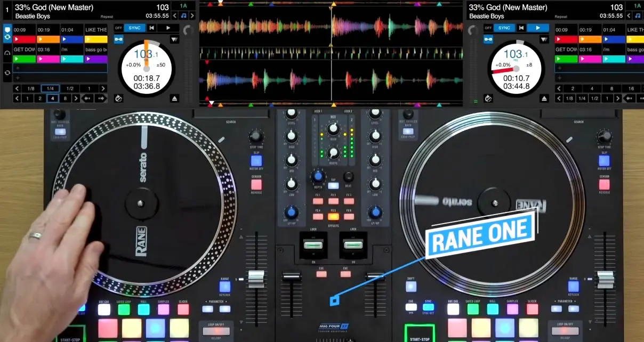Toggle lit FX 5 button on mixer
The height and width of the screenshot is (342, 644).
click(x=333, y=216)
